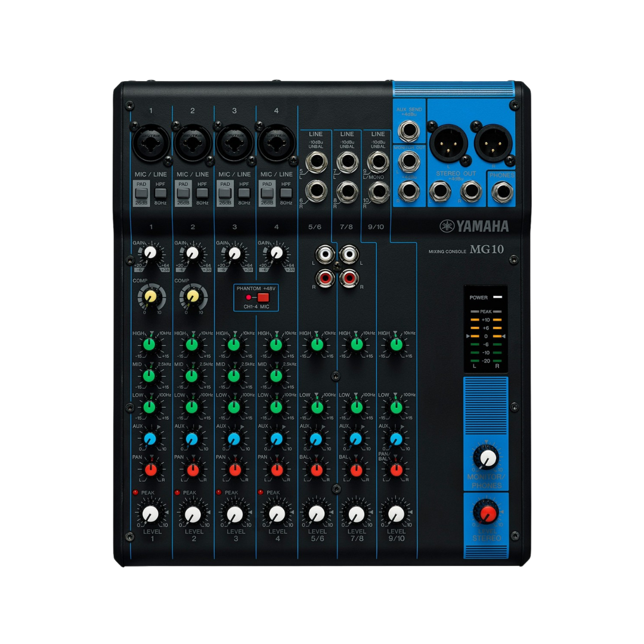Screen dimensions: 644x644
Task: Click the channel 4 green MID EQ knob
Action: (x=275, y=376)
